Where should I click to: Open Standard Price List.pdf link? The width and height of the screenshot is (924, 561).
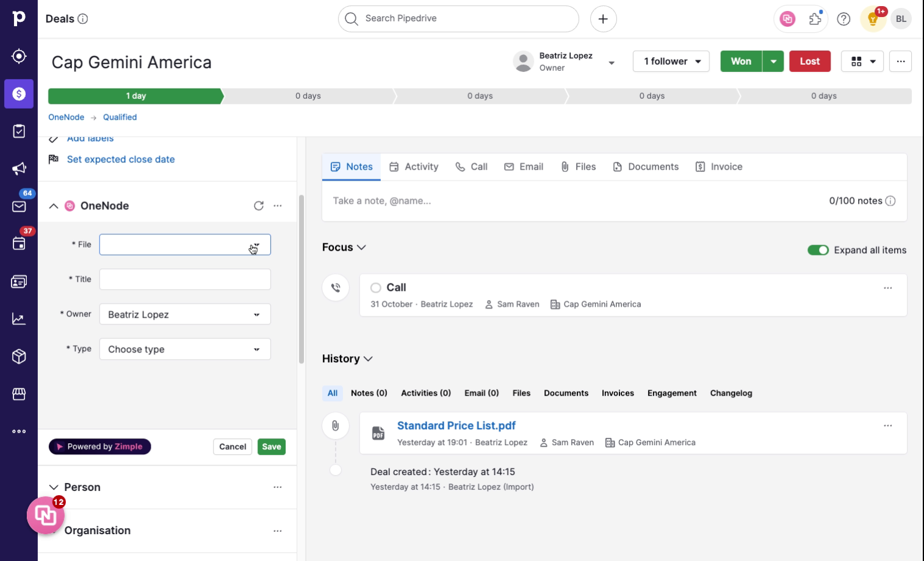pos(457,426)
